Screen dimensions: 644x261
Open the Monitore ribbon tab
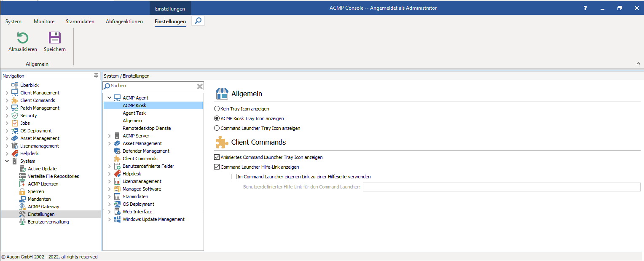point(44,22)
